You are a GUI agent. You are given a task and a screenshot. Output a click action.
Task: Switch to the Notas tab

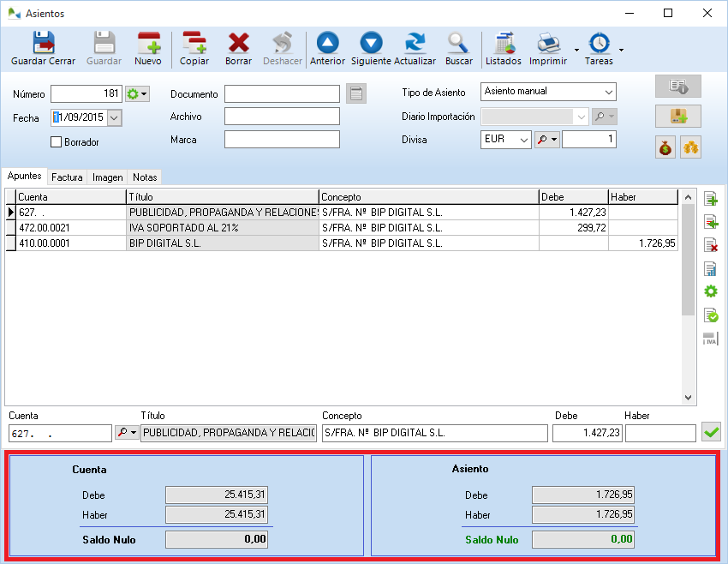pos(145,177)
